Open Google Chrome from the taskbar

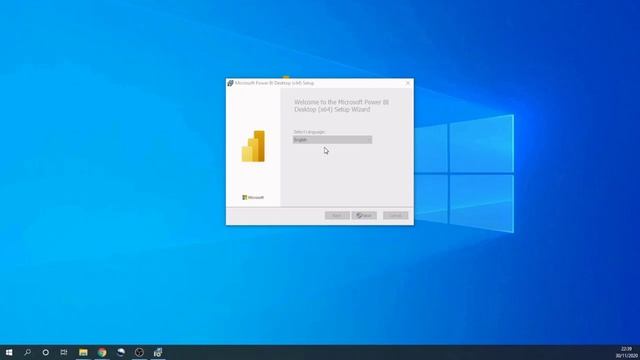click(102, 352)
